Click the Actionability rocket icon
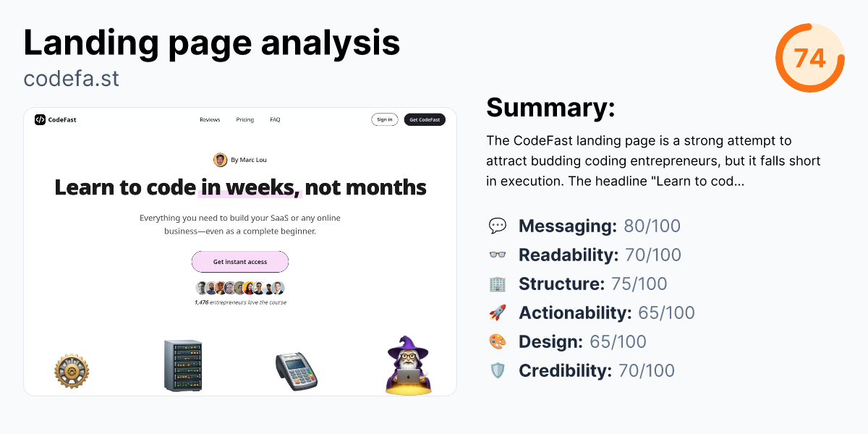The image size is (868, 434). [x=498, y=312]
